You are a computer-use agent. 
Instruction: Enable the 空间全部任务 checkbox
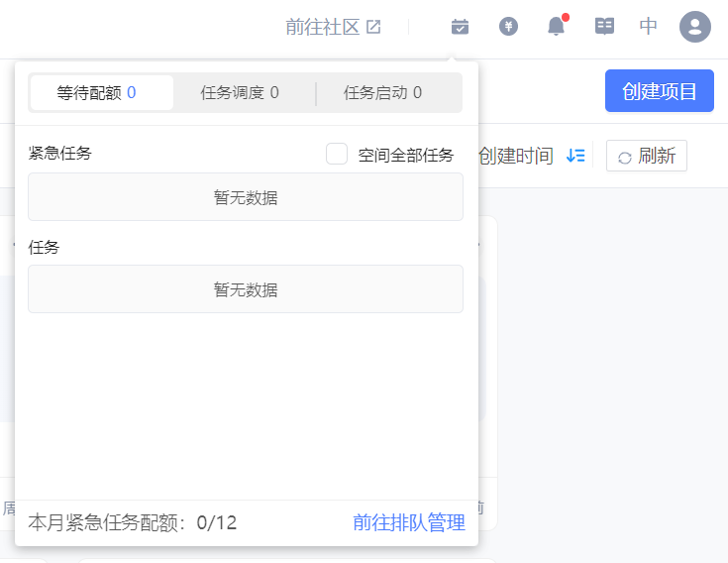point(337,154)
